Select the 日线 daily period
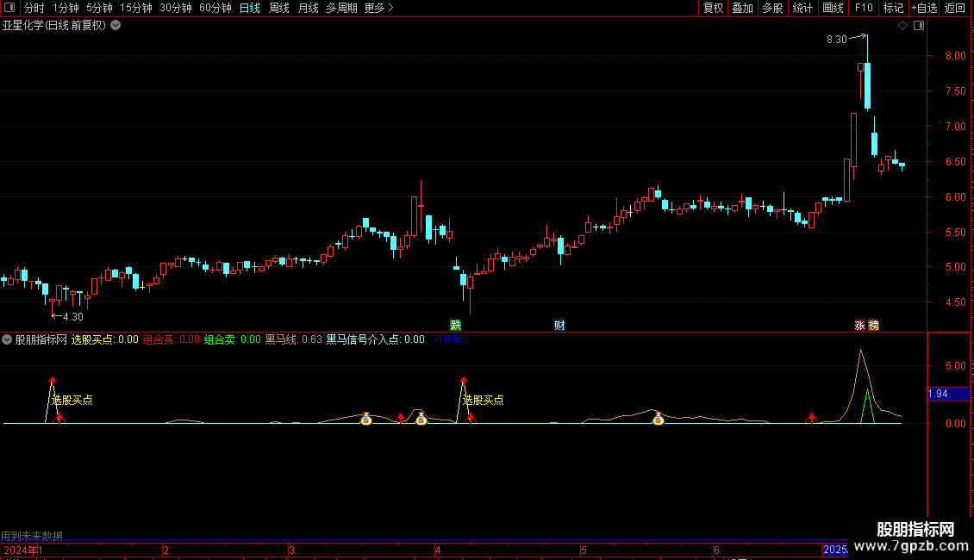Viewport: 974px width, 560px height. 250,8
